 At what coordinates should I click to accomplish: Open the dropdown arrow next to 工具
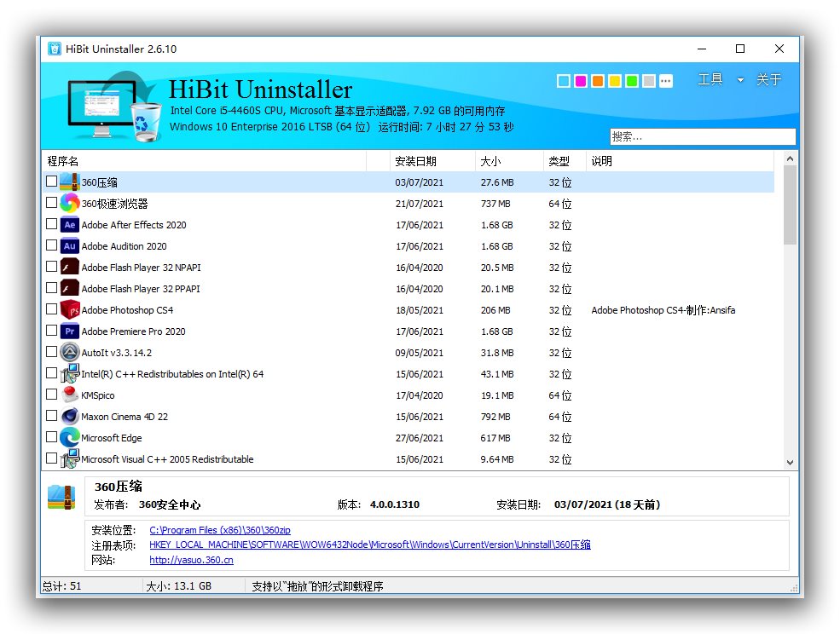tap(740, 80)
